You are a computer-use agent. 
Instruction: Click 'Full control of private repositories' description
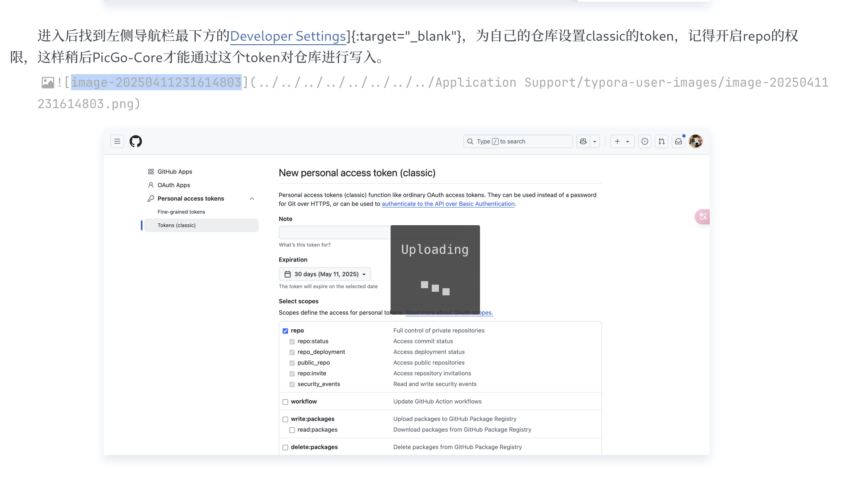tap(439, 331)
